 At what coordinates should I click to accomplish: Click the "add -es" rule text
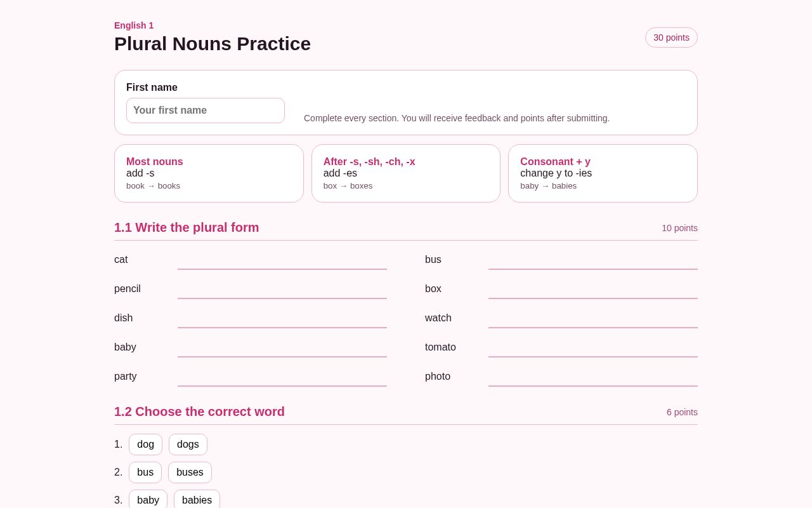point(340,173)
